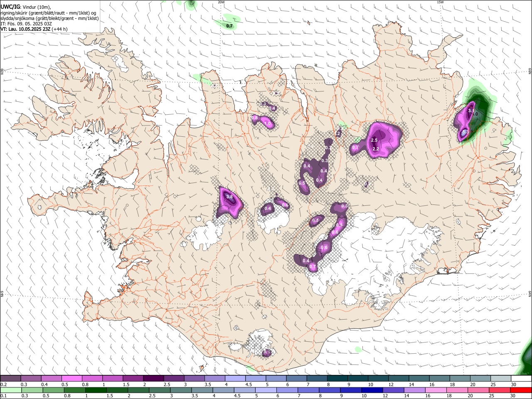Select the 'IT: Fös. 09. 05. 2025 03Z' line
Image resolution: width=532 pixels, height=399 pixels.
26,24
